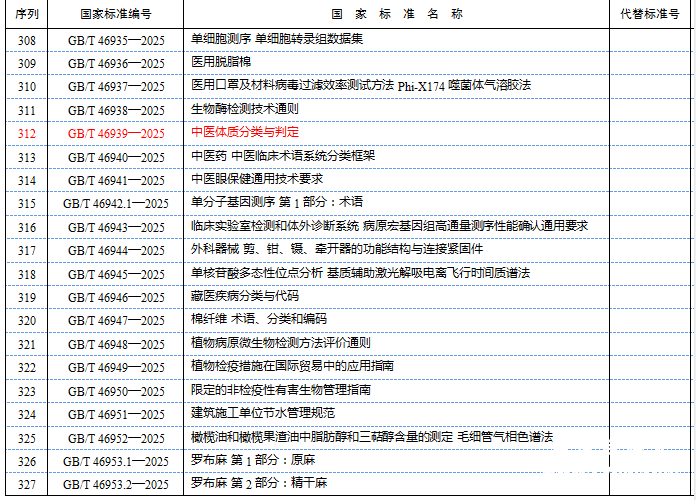Image resolution: width=696 pixels, height=500 pixels.
Task: Click the 国家标准名称 column header
Action: click(x=396, y=15)
